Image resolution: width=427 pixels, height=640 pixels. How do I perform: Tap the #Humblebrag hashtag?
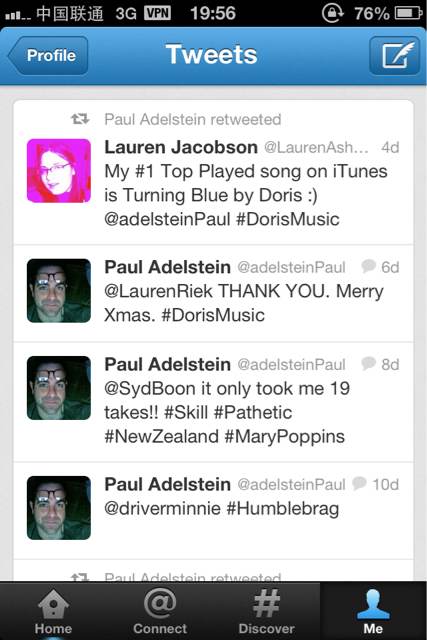click(x=282, y=509)
